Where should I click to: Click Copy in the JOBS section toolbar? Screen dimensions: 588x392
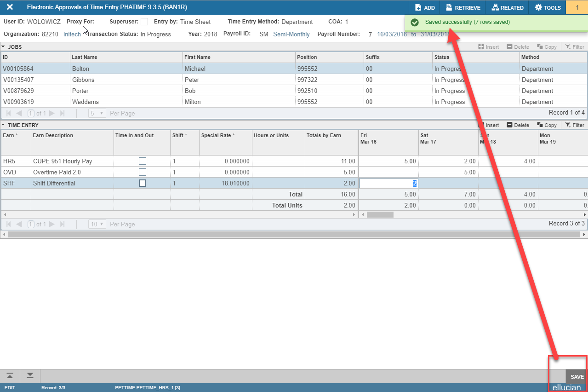tap(547, 46)
